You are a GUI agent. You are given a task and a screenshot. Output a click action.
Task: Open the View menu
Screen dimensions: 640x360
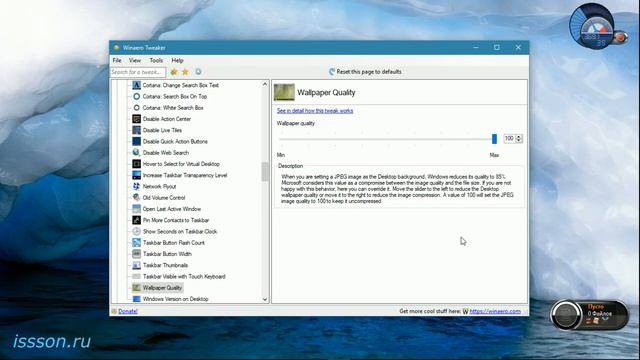point(135,60)
